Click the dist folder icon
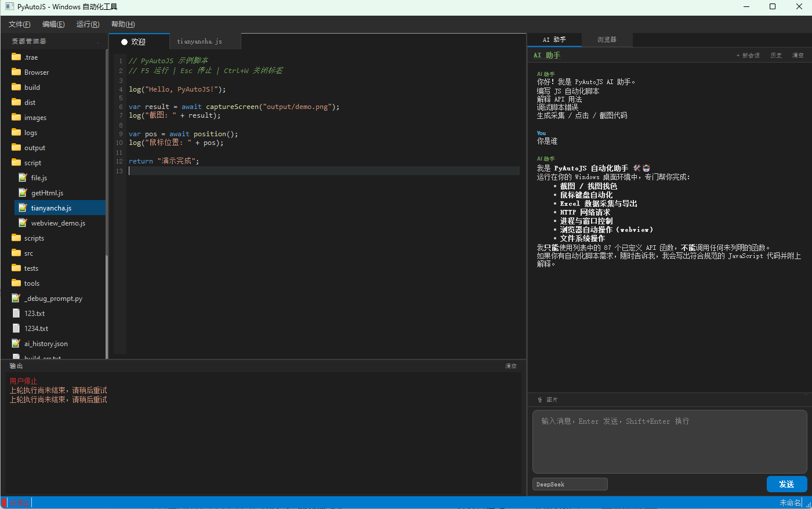The image size is (812, 509). click(x=16, y=102)
